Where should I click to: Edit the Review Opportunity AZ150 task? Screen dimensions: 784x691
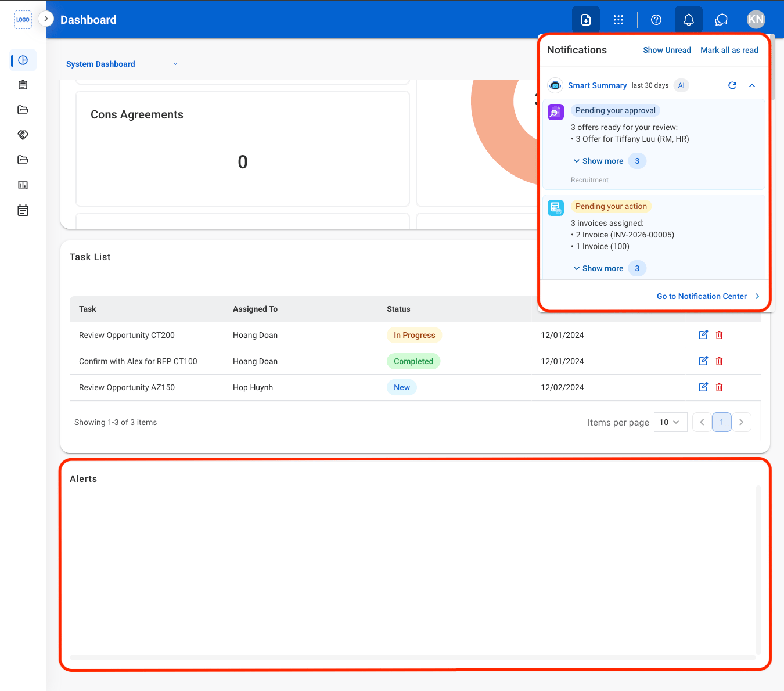pos(703,387)
